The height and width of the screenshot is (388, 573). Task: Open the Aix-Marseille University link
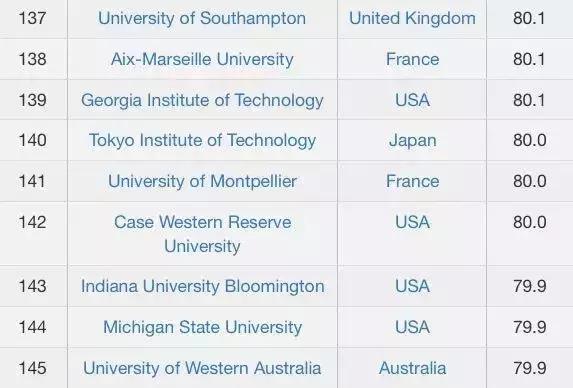(x=202, y=59)
